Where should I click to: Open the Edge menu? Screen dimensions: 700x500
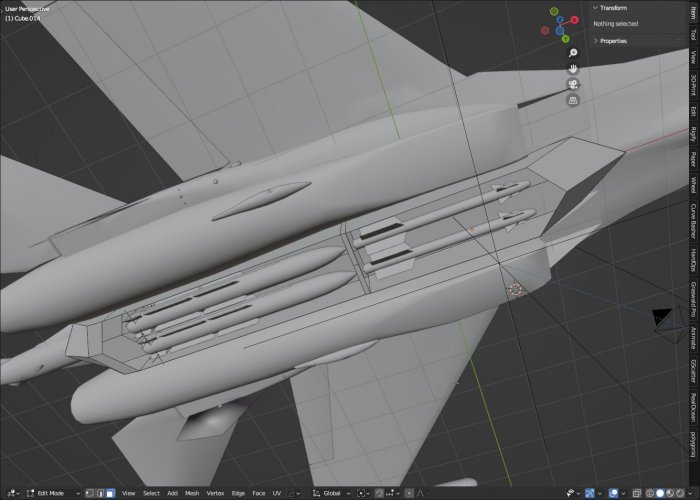(x=238, y=493)
